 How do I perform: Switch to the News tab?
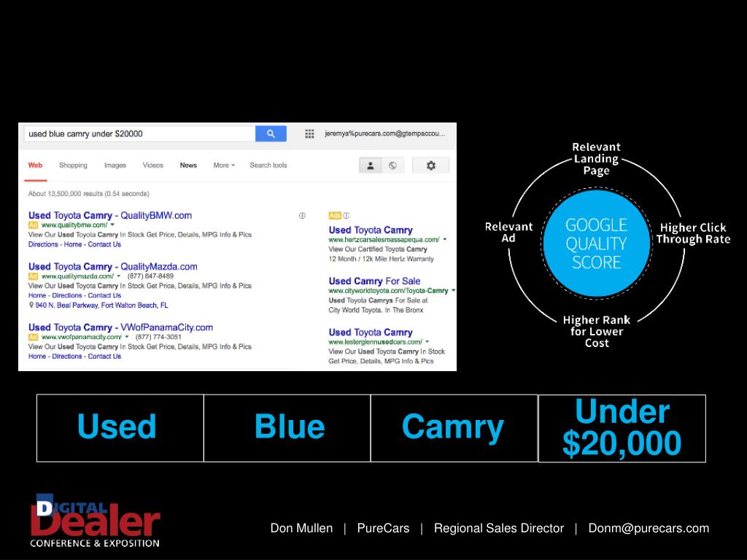(188, 166)
